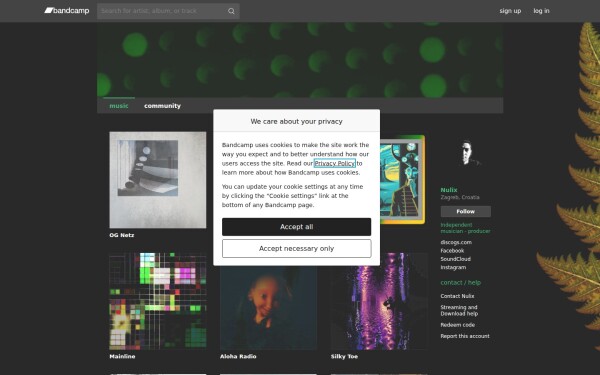Open the discogs.com link
This screenshot has width=600, height=375.
click(x=456, y=242)
